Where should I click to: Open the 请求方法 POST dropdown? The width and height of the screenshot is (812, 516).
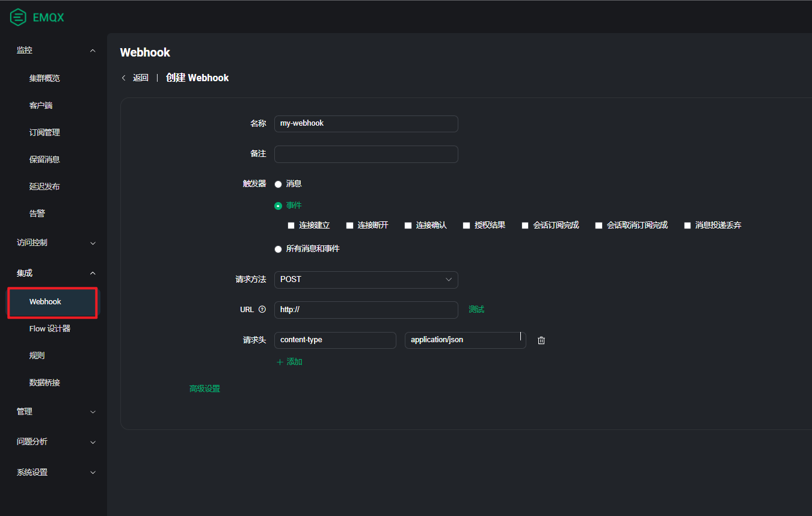point(366,280)
